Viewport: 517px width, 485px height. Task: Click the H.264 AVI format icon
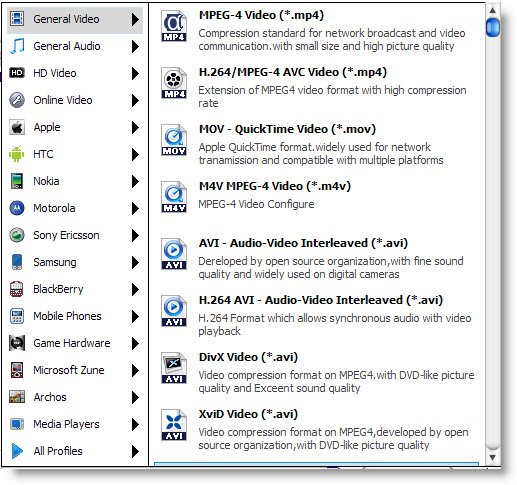[174, 311]
